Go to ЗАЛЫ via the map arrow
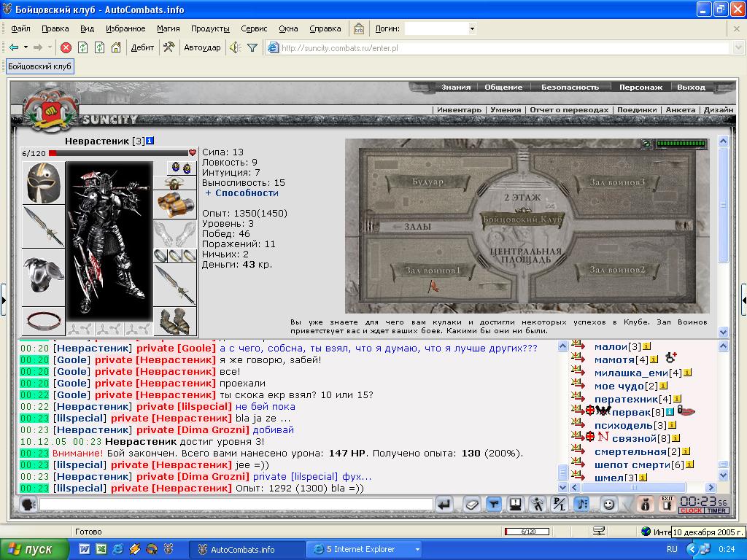The width and height of the screenshot is (747, 560). (412, 227)
